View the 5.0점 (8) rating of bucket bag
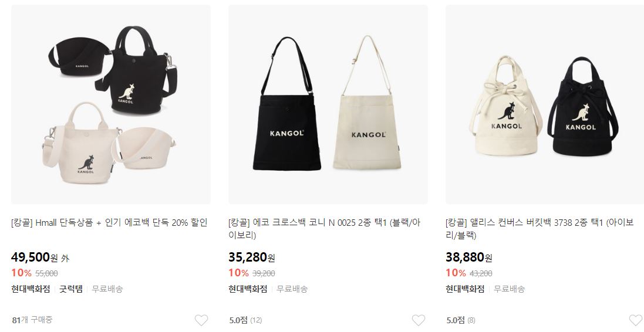 [461, 320]
